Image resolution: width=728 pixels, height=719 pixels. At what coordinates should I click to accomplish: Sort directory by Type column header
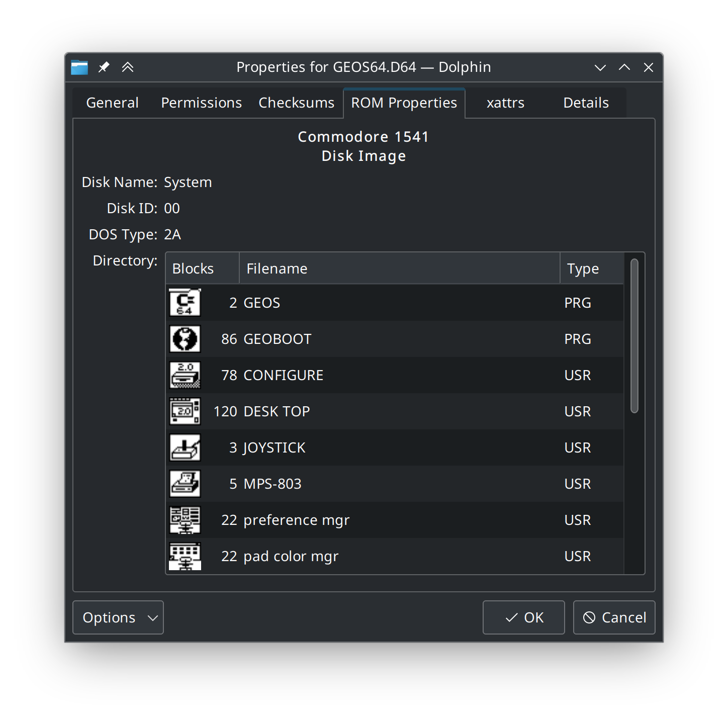pyautogui.click(x=592, y=268)
